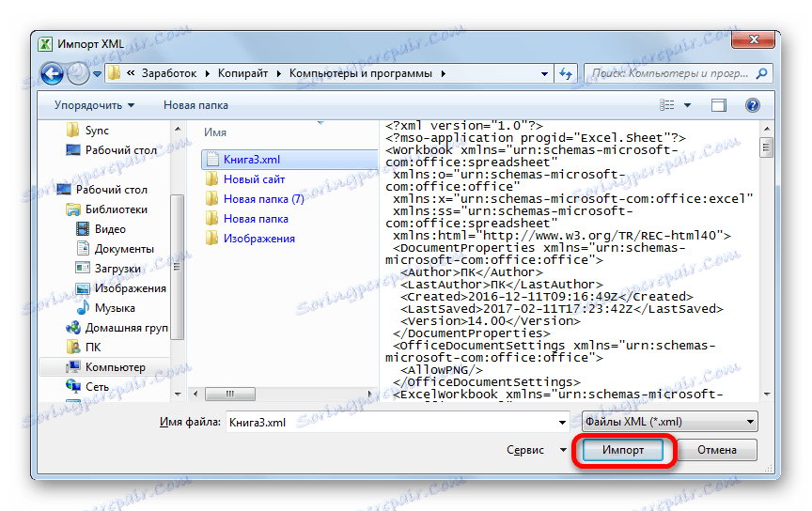
Task: Toggle the preview pane icon
Action: pos(719,105)
